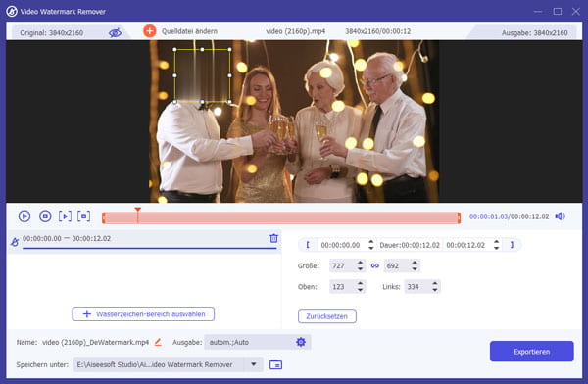Click the video preview image
This screenshot has width=588, height=384.
click(294, 121)
